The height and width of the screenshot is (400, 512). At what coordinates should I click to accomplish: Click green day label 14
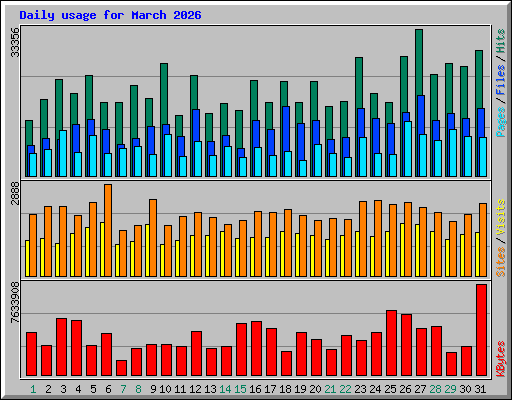pyautogui.click(x=225, y=389)
